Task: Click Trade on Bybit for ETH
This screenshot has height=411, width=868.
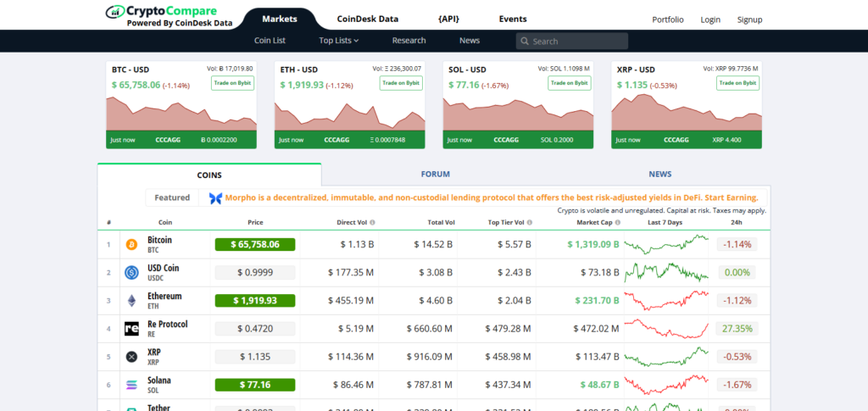Action: (x=401, y=83)
